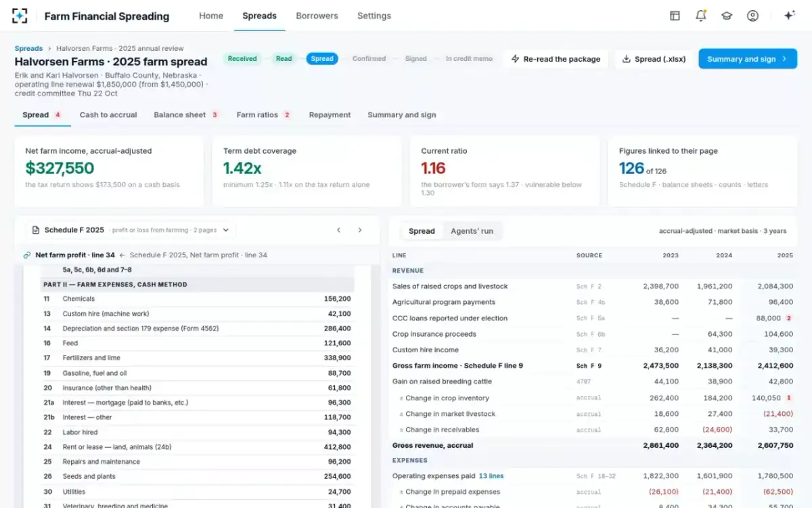Image resolution: width=812 pixels, height=508 pixels.
Task: Click Re-read the package button
Action: point(556,59)
